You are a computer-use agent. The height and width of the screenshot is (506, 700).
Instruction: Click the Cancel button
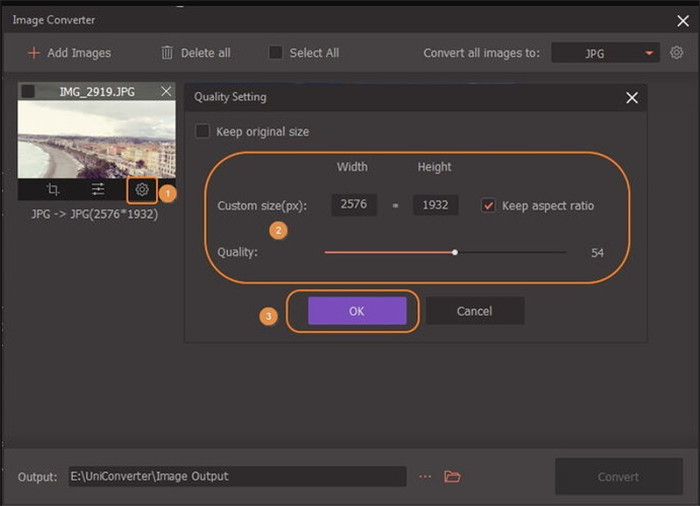coord(474,311)
